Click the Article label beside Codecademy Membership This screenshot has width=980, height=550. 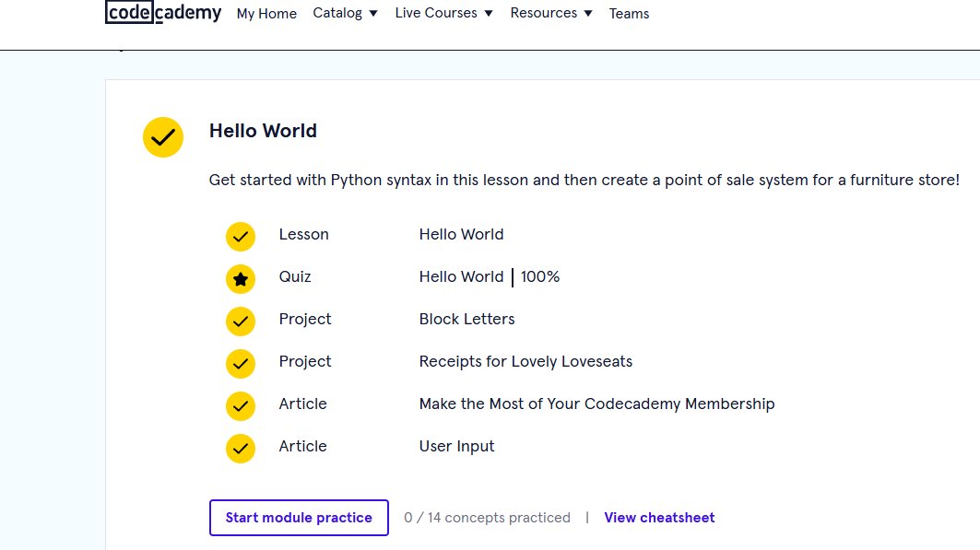click(x=302, y=404)
